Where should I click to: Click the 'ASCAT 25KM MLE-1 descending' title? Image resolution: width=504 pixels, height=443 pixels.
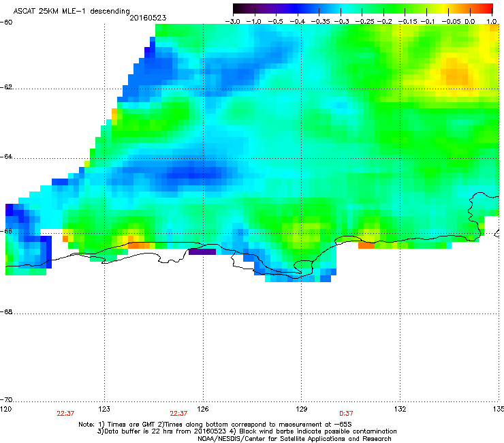pyautogui.click(x=72, y=11)
